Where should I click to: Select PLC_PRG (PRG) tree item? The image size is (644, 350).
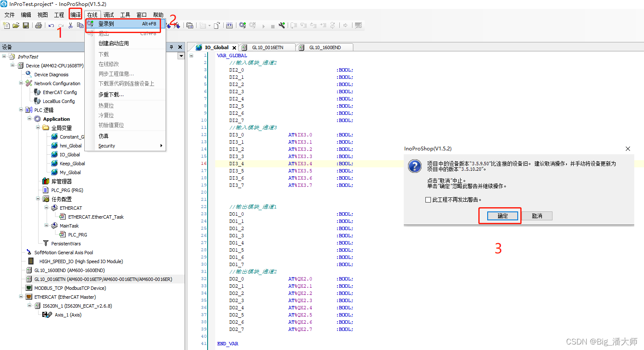click(67, 190)
